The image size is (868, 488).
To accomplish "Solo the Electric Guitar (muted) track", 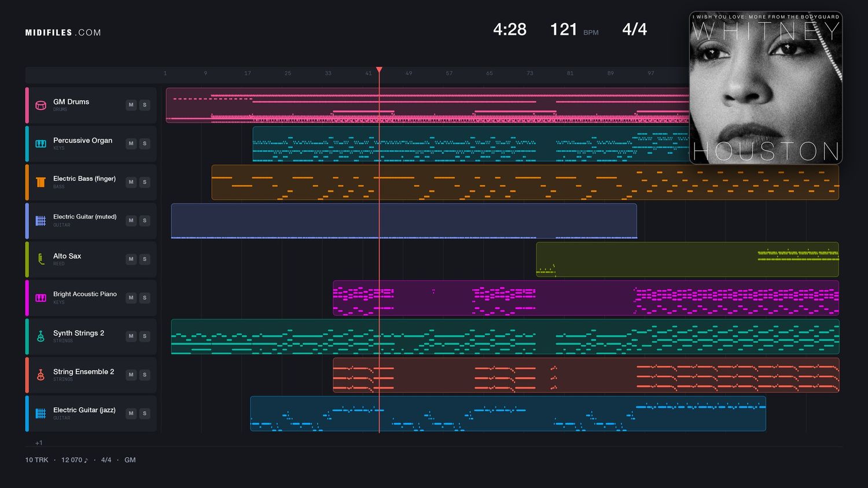I will tap(145, 220).
